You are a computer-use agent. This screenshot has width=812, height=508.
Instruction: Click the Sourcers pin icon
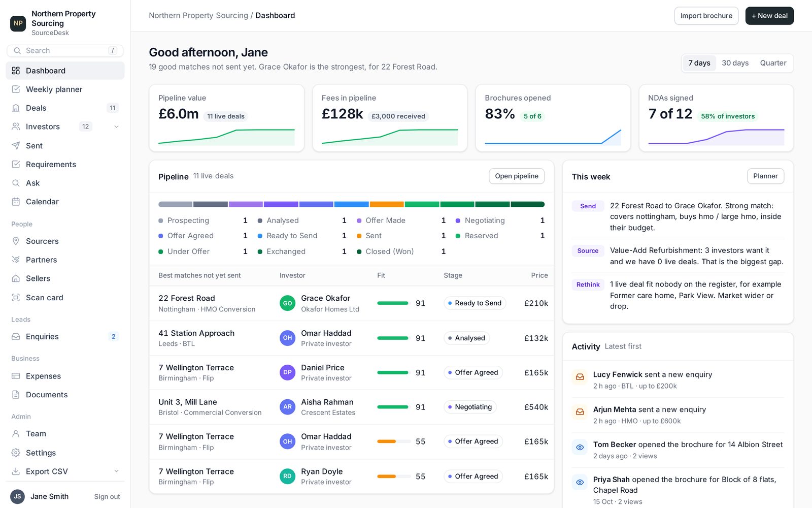pyautogui.click(x=16, y=241)
